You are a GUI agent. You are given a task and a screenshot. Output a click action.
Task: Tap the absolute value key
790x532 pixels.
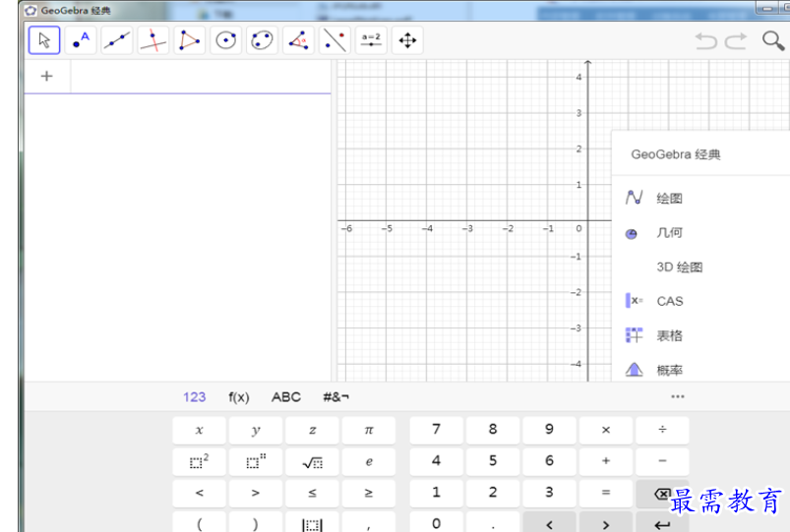(x=312, y=522)
